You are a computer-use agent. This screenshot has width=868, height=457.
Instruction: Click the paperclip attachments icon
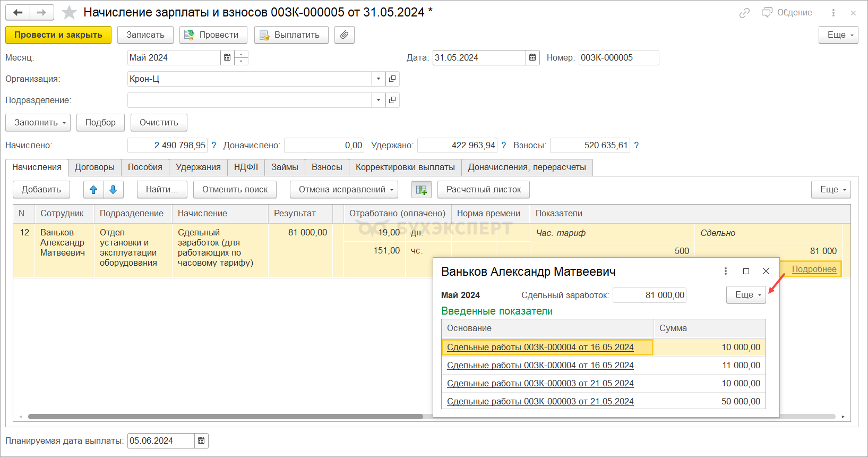point(345,35)
